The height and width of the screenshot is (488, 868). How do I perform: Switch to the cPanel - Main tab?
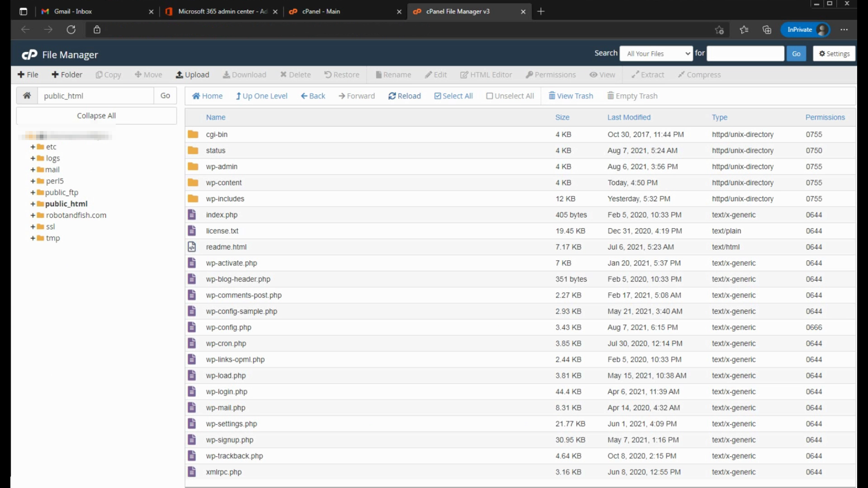coord(321,11)
